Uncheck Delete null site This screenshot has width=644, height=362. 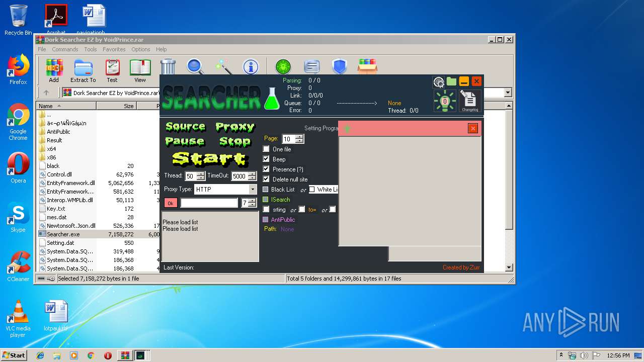coord(266,179)
